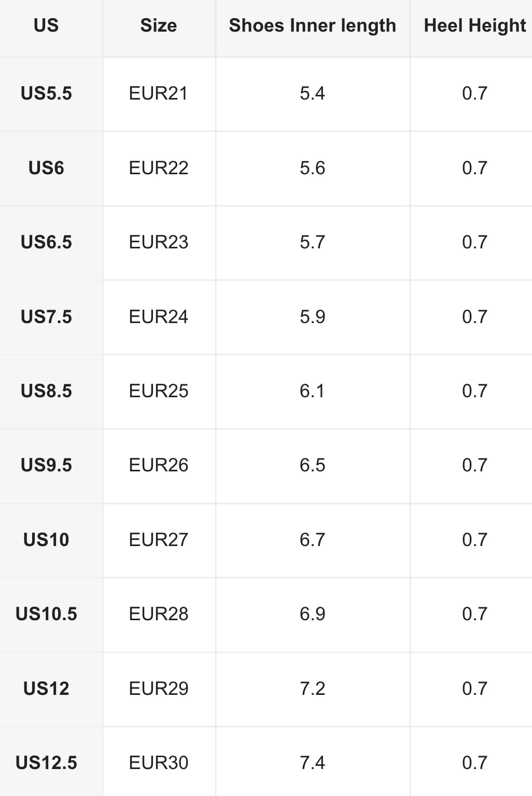
Task: Click the Shoes Inner length header
Action: pyautogui.click(x=312, y=25)
